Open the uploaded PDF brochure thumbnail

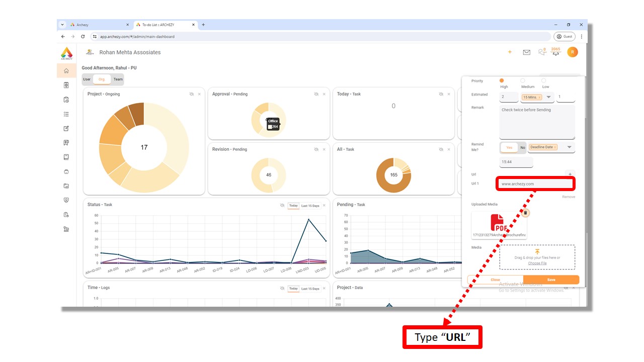tap(499, 225)
